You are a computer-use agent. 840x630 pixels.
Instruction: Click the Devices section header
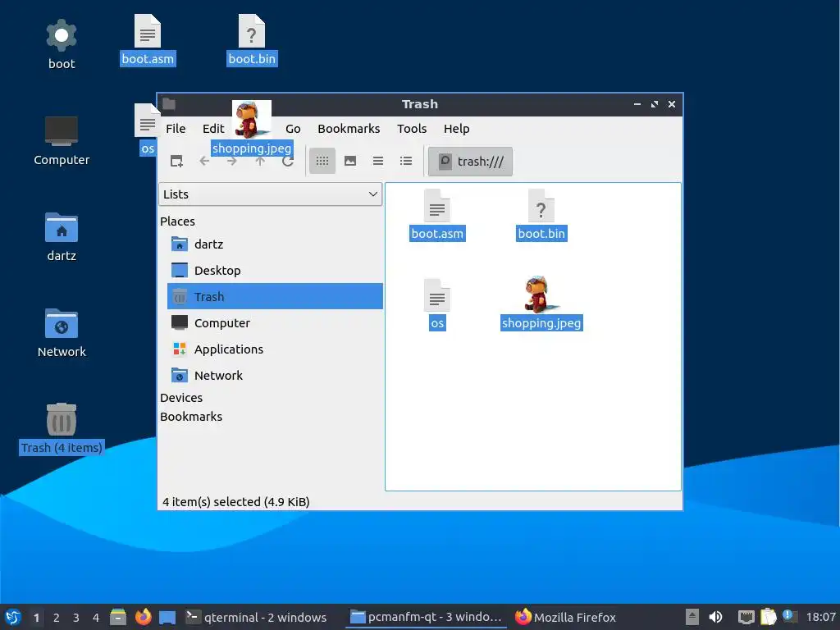(x=181, y=398)
